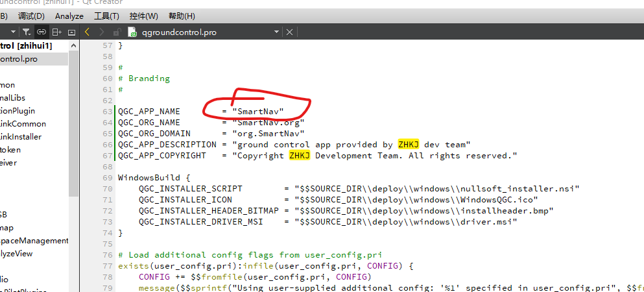Select tree item ending in 'tionPlugin'
The image size is (644, 292).
pos(18,111)
